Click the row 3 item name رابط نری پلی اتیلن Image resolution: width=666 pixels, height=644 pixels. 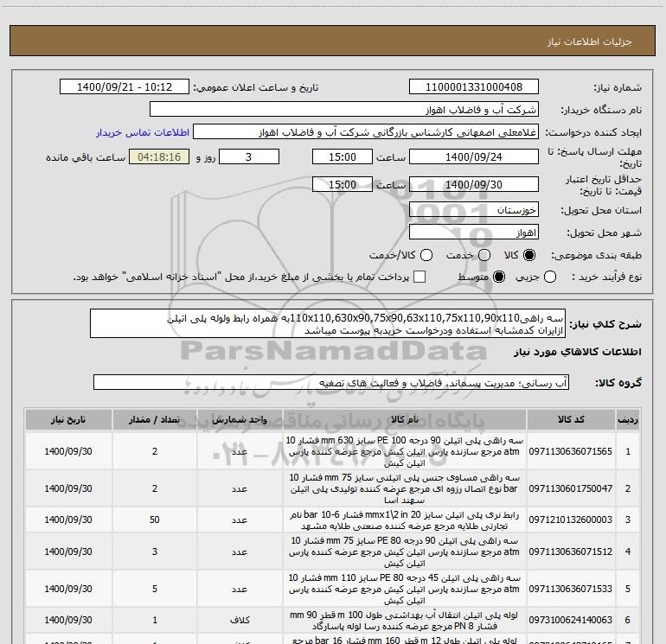coord(405,520)
